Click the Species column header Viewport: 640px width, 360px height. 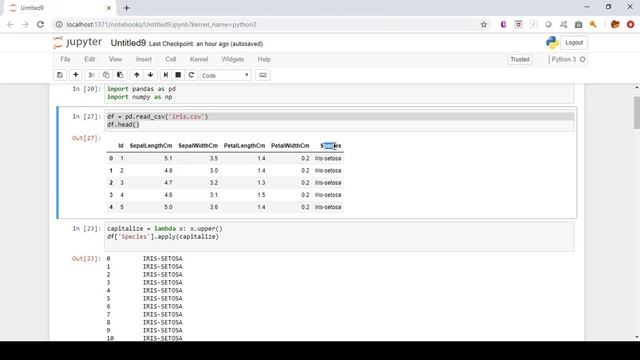coord(331,146)
